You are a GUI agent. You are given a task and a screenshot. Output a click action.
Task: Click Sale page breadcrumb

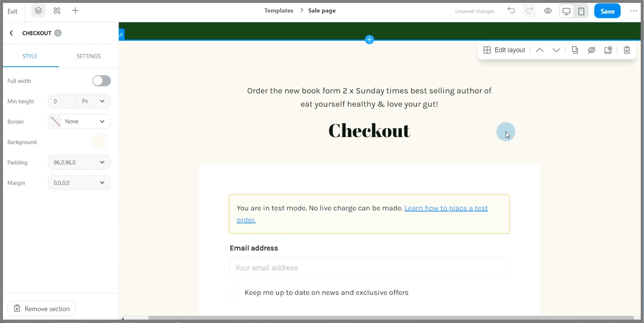(322, 10)
